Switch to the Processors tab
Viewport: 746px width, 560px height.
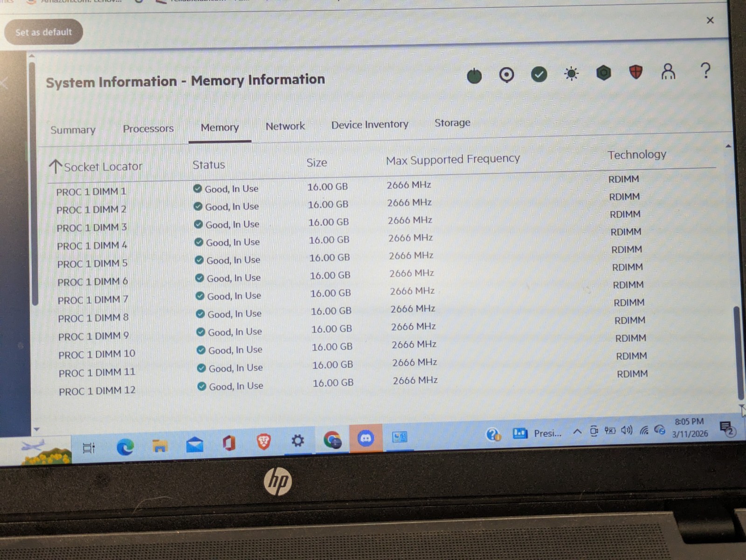(148, 129)
